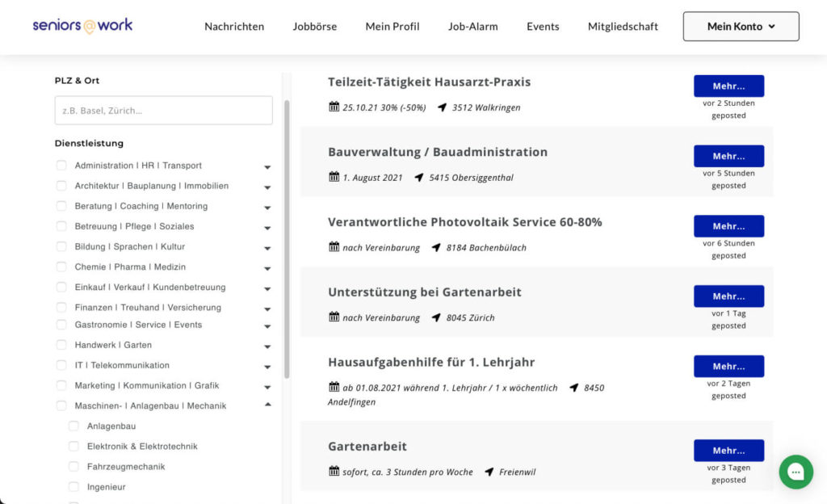The height and width of the screenshot is (504, 827).
Task: Click location arrow icon beside 8184 Bachenbülach
Action: pyautogui.click(x=435, y=247)
